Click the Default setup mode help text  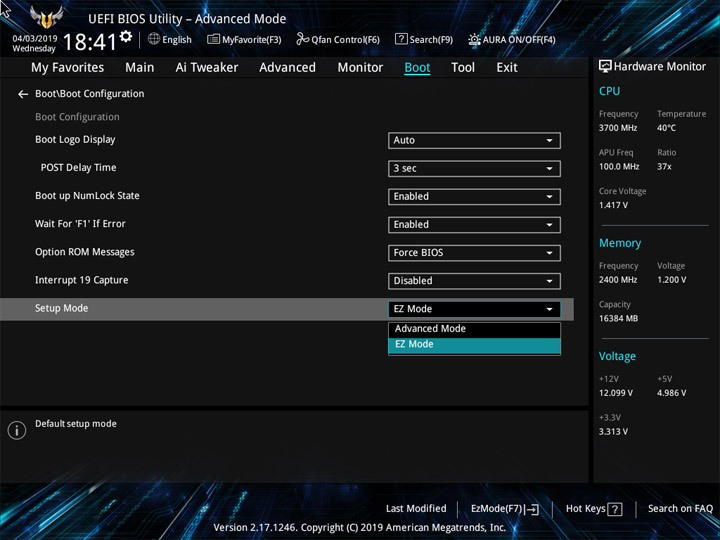[x=76, y=424]
